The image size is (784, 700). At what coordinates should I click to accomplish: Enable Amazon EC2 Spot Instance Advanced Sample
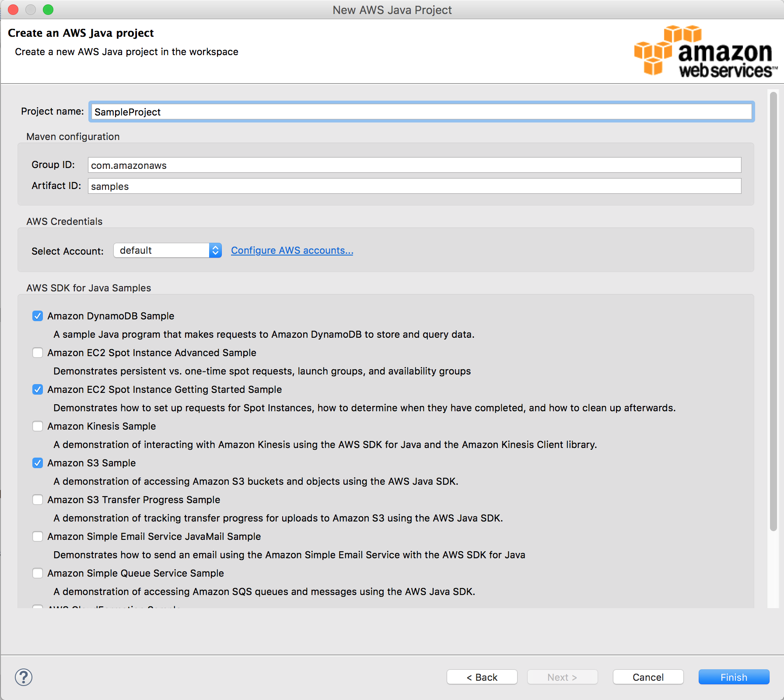[x=38, y=353]
